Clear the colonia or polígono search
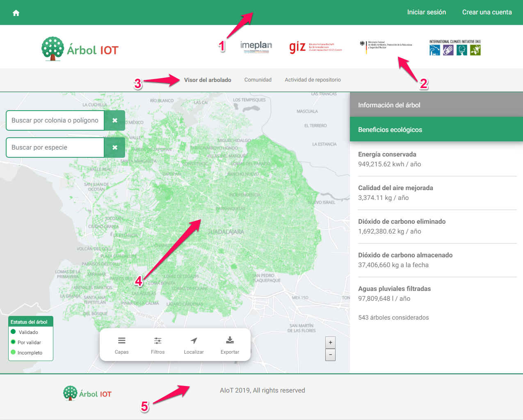This screenshot has width=523, height=420. coord(115,120)
